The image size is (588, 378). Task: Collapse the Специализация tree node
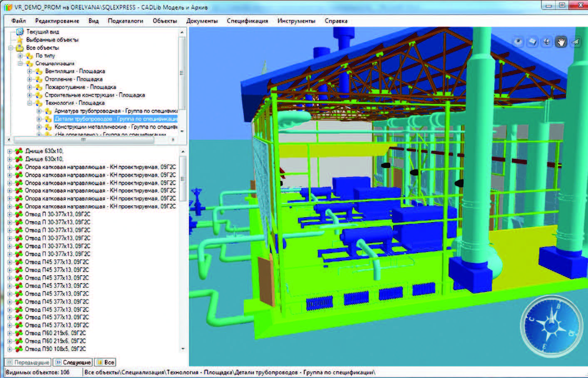tap(20, 64)
